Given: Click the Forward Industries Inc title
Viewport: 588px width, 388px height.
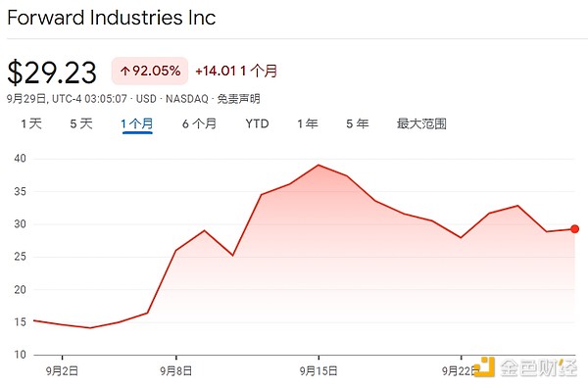Looking at the screenshot, I should 112,18.
